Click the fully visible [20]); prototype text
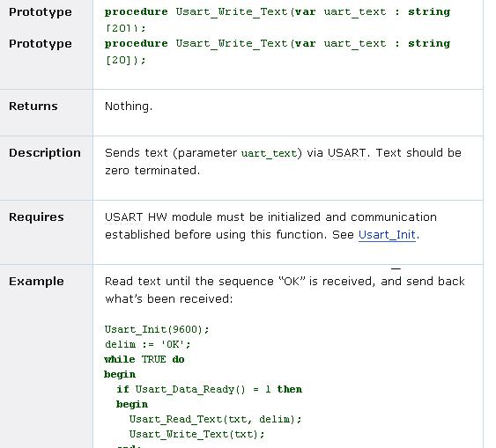 [x=126, y=60]
